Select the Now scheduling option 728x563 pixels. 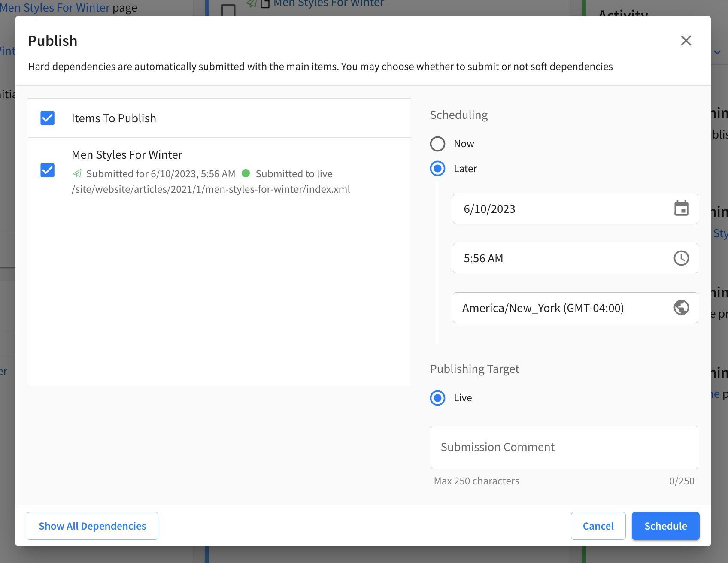pyautogui.click(x=437, y=144)
